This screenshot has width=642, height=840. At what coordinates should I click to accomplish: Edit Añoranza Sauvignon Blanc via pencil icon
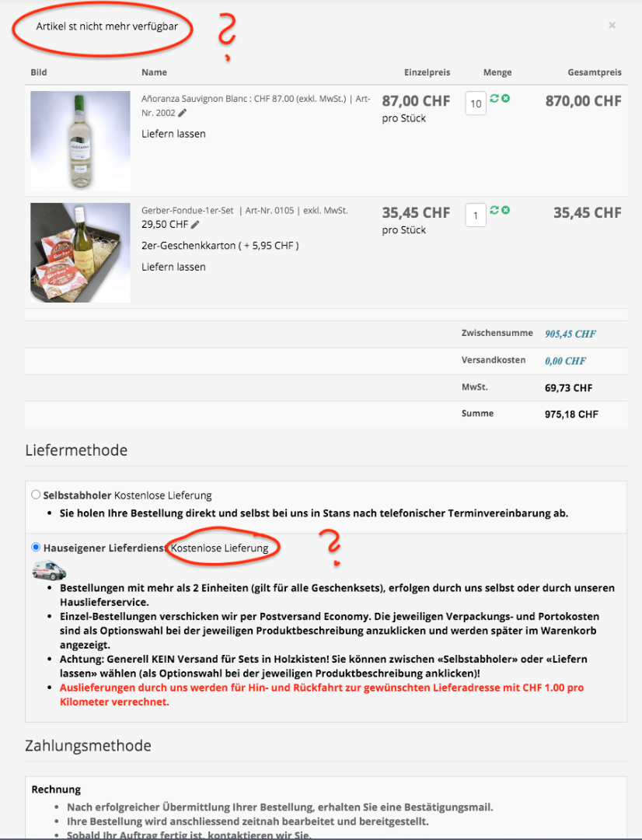pyautogui.click(x=183, y=113)
